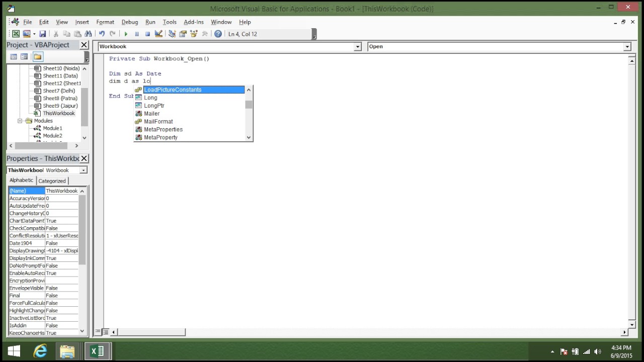
Task: Open the Edit menu
Action: pos(44,22)
